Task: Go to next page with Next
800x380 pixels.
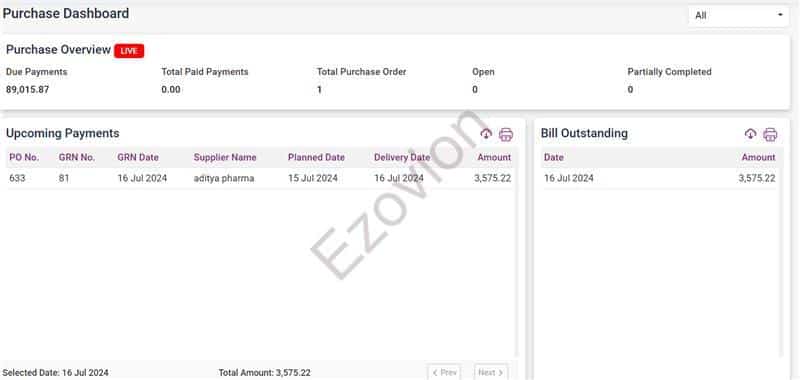Action: point(491,373)
